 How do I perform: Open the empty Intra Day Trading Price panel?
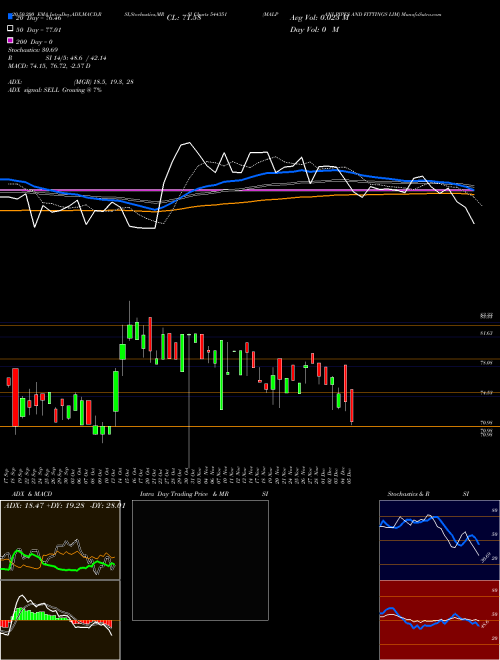[x=200, y=560]
